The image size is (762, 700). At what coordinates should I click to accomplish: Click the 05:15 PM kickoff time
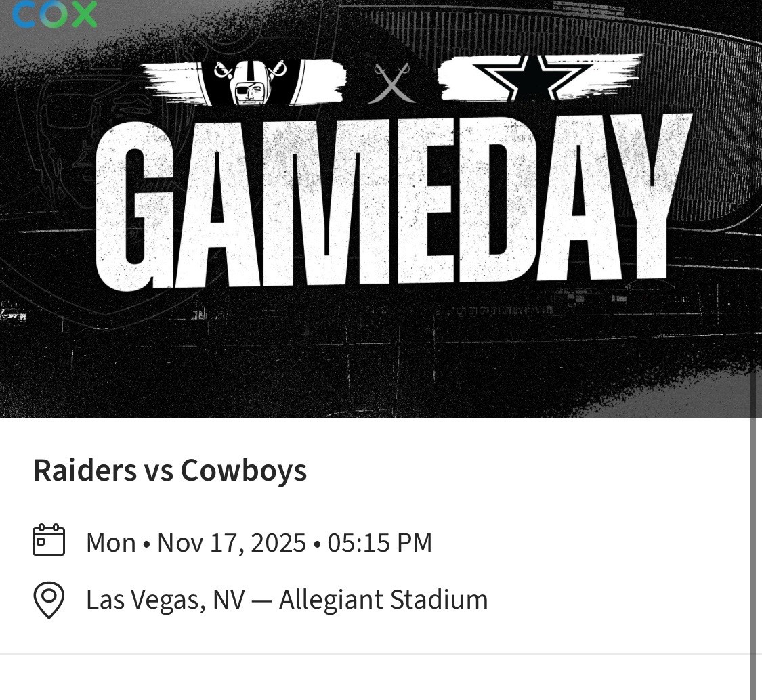tap(379, 543)
